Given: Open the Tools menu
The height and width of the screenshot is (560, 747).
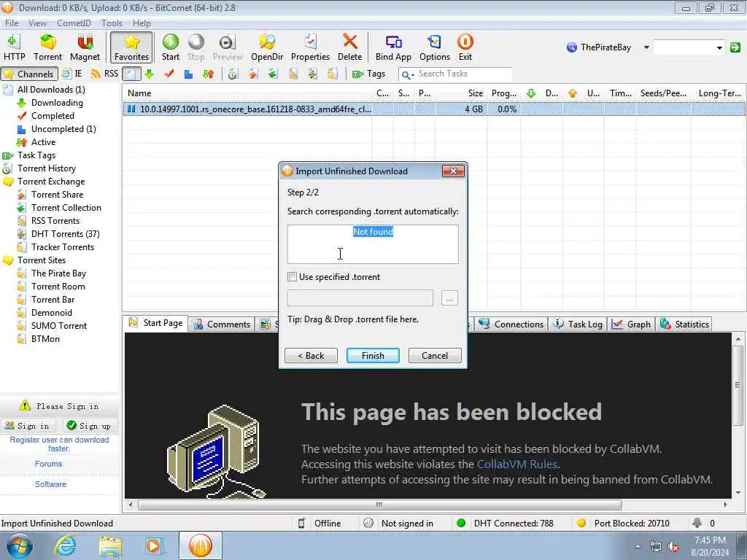Looking at the screenshot, I should point(112,23).
